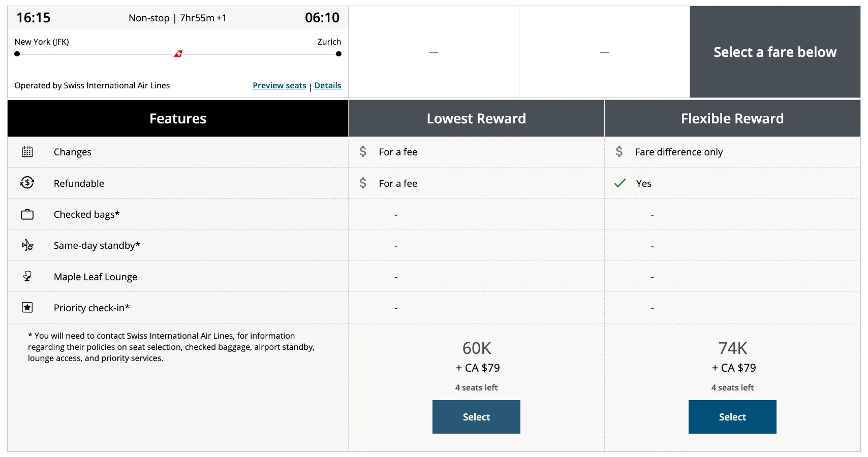This screenshot has width=868, height=457.
Task: Click the green checkmark next to Yes
Action: [x=620, y=183]
